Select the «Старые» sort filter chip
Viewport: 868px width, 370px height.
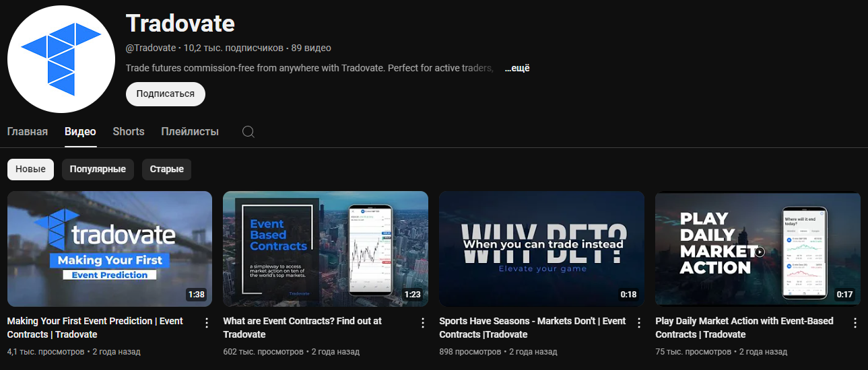[x=166, y=170]
